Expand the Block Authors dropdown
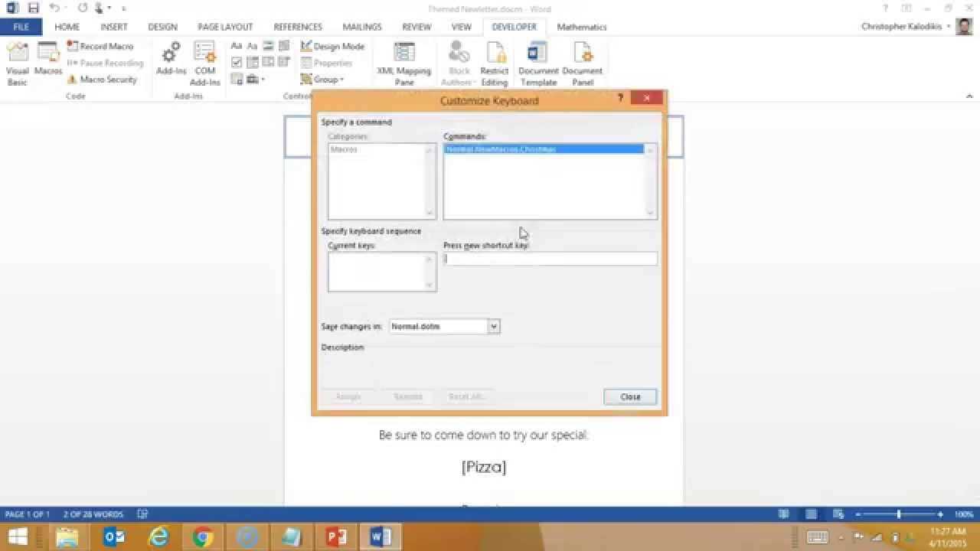 click(x=459, y=64)
